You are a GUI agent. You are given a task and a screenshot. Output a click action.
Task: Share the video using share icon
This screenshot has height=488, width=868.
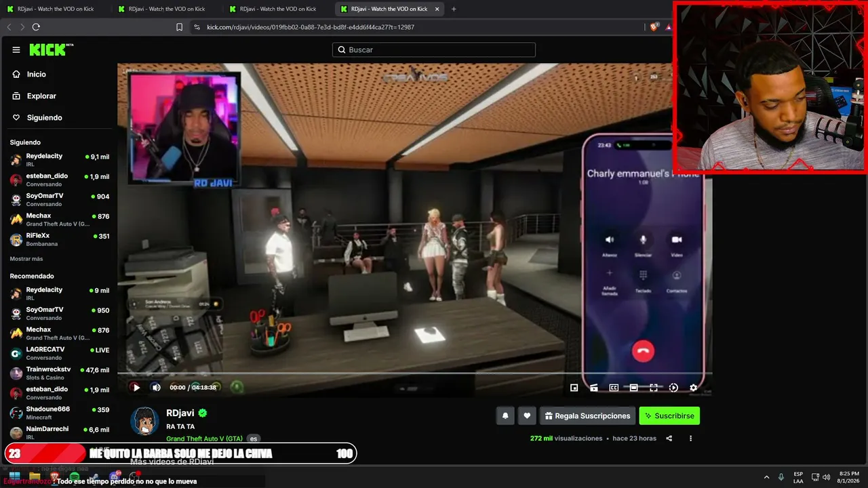[x=669, y=439]
